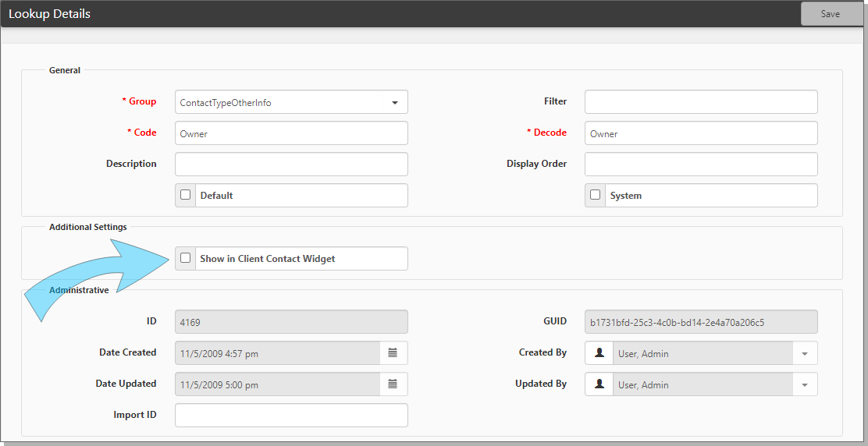Click the Decode input field
868x446 pixels.
click(x=700, y=133)
